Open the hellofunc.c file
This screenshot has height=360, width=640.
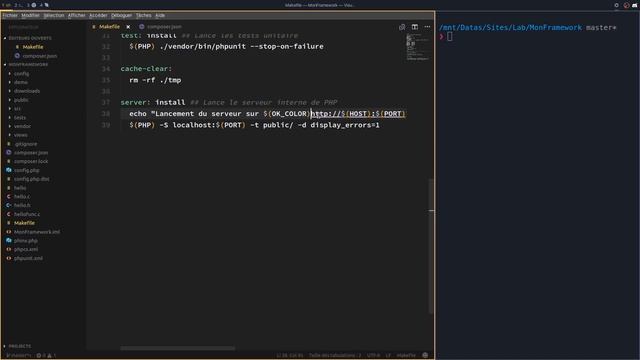[x=27, y=214]
